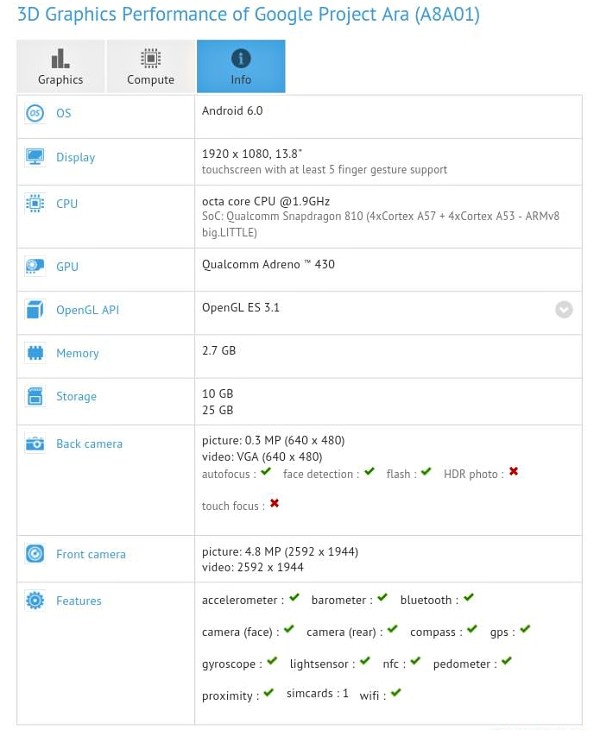Click the Front camera label

pos(91,554)
